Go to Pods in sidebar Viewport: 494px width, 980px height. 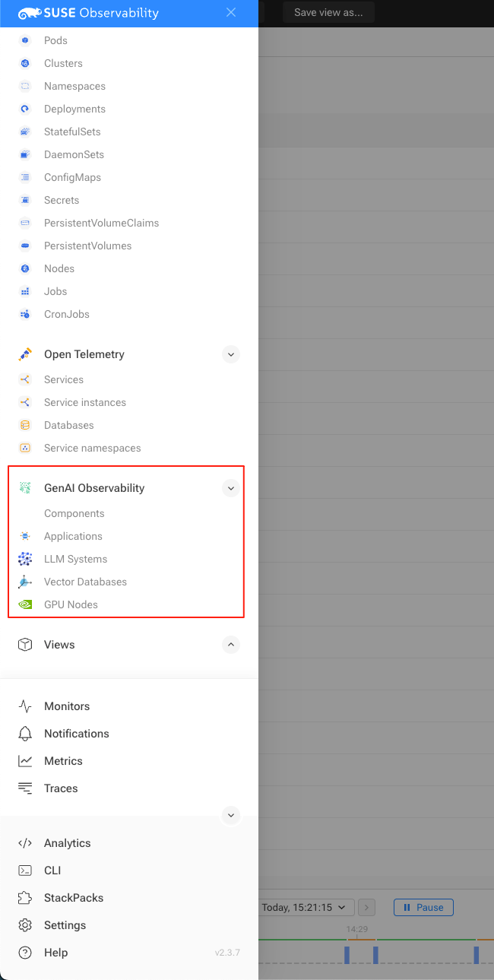[x=55, y=40]
